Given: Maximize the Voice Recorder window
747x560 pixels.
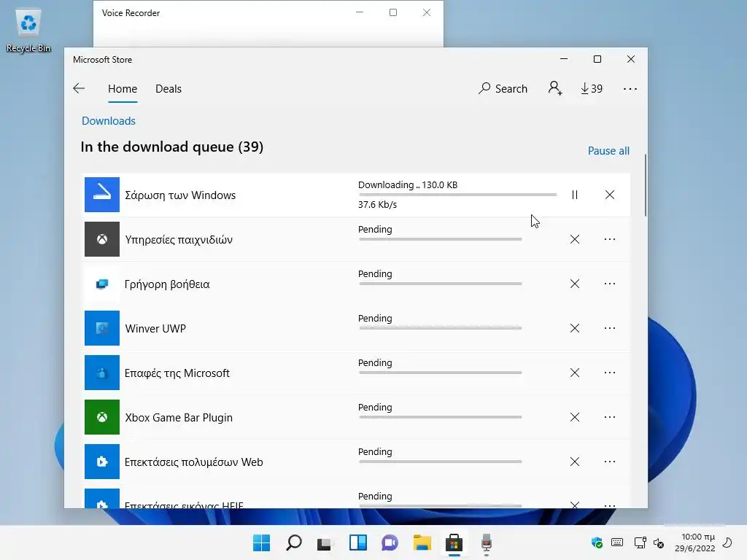Looking at the screenshot, I should [393, 12].
